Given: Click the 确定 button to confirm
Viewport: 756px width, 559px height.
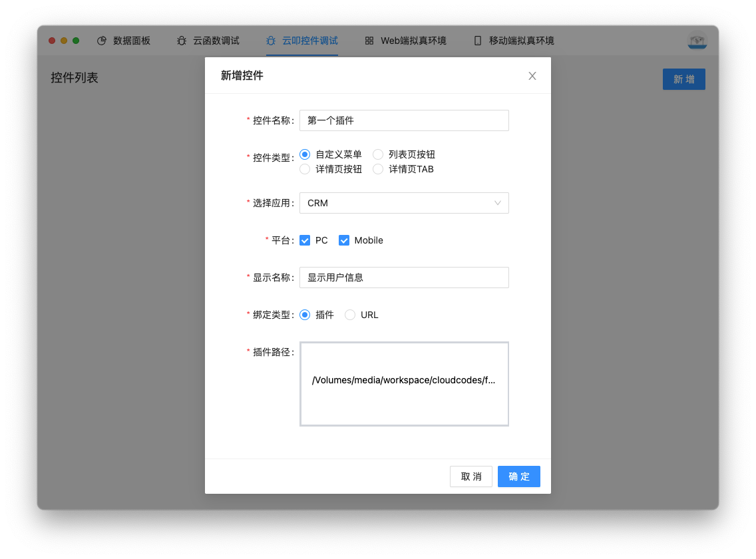Looking at the screenshot, I should coord(519,476).
